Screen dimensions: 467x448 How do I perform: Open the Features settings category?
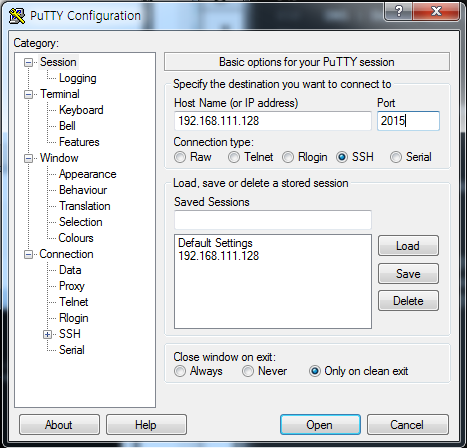[79, 142]
